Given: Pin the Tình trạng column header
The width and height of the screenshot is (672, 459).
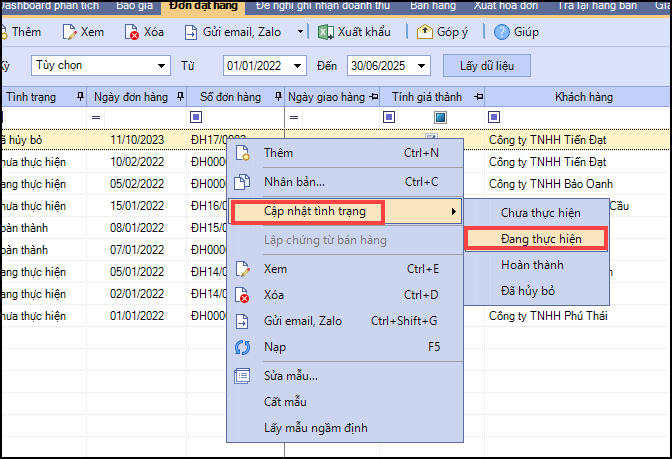Looking at the screenshot, I should tap(80, 97).
